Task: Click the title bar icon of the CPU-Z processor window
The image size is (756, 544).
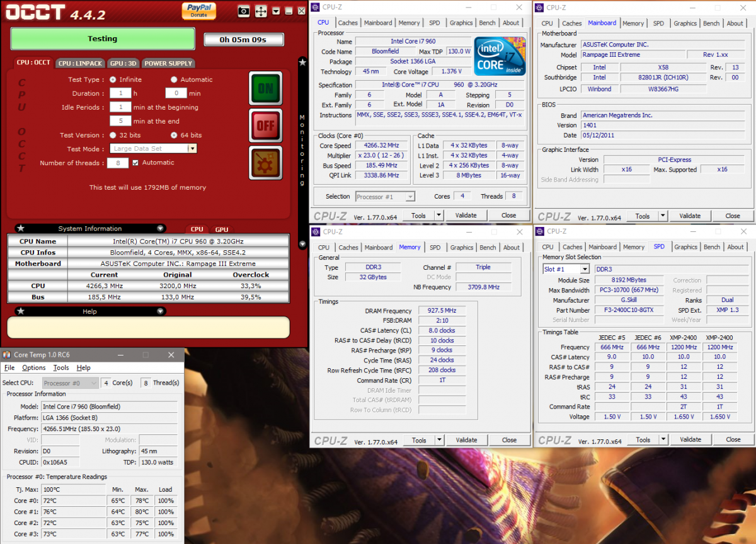Action: click(317, 8)
